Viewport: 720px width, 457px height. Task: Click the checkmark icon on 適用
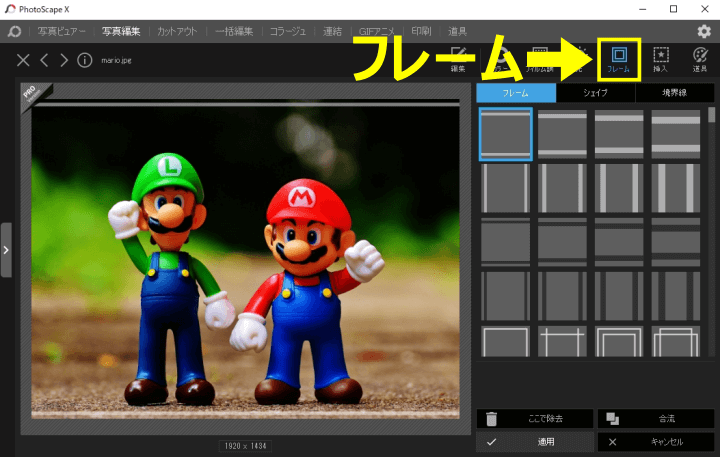pos(491,442)
